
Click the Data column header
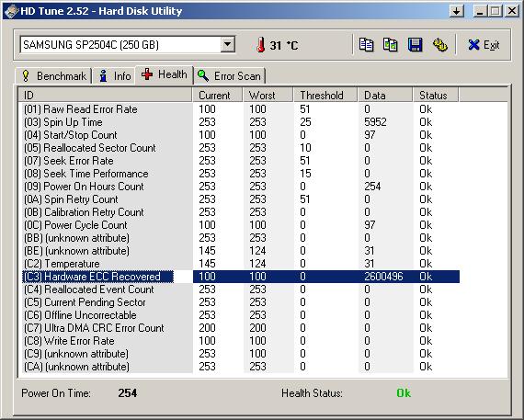(385, 96)
